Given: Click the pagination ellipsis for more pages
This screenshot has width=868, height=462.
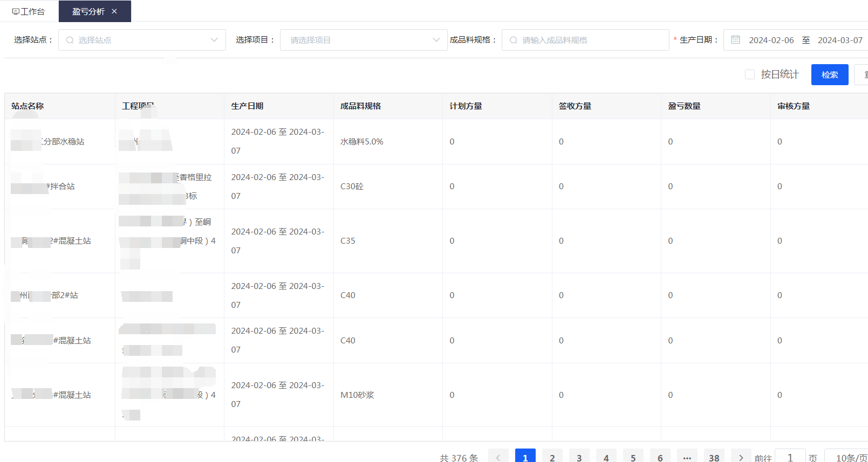Looking at the screenshot, I should click(x=687, y=457).
